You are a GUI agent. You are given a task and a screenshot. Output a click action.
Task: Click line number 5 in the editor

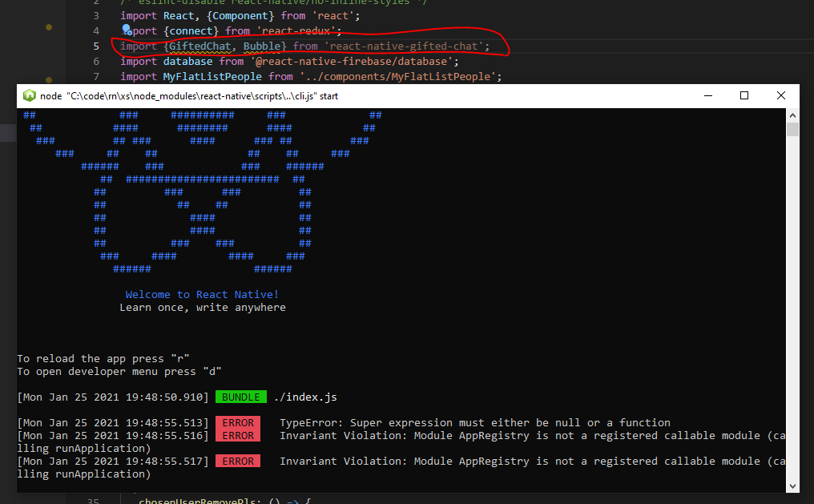pyautogui.click(x=96, y=46)
